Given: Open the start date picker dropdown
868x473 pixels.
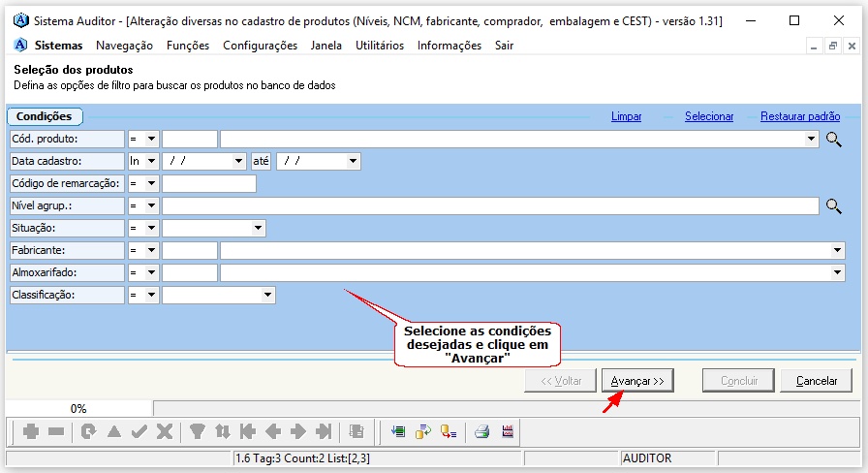Looking at the screenshot, I should (238, 161).
